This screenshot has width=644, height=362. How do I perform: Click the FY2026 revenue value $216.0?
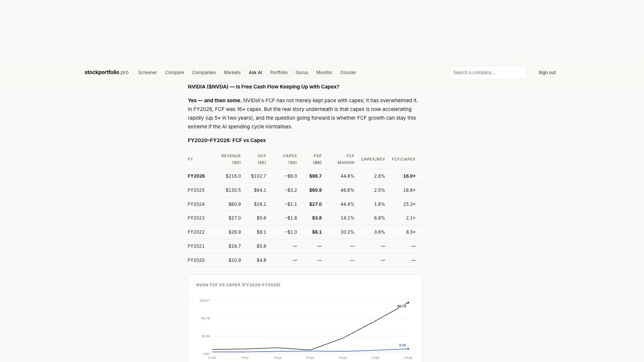point(233,176)
